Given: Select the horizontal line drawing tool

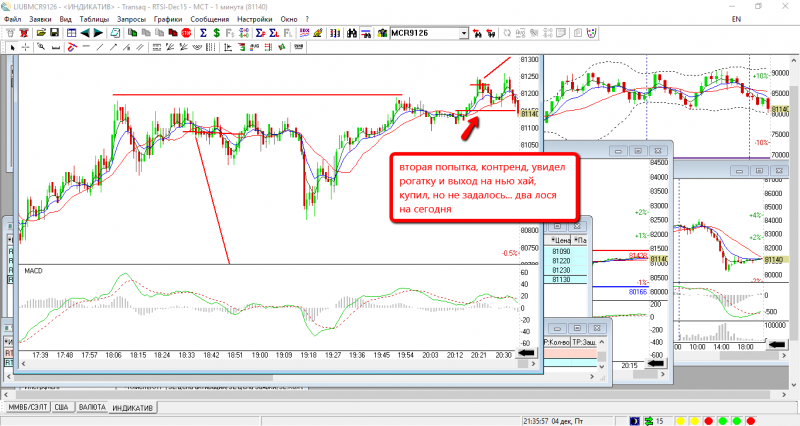Looking at the screenshot, I should point(86,46).
